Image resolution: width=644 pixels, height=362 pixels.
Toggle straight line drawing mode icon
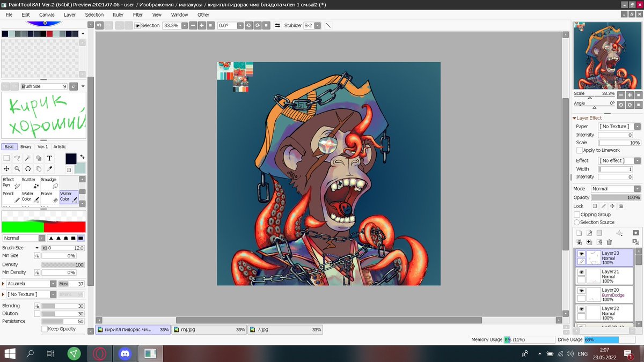(x=328, y=25)
